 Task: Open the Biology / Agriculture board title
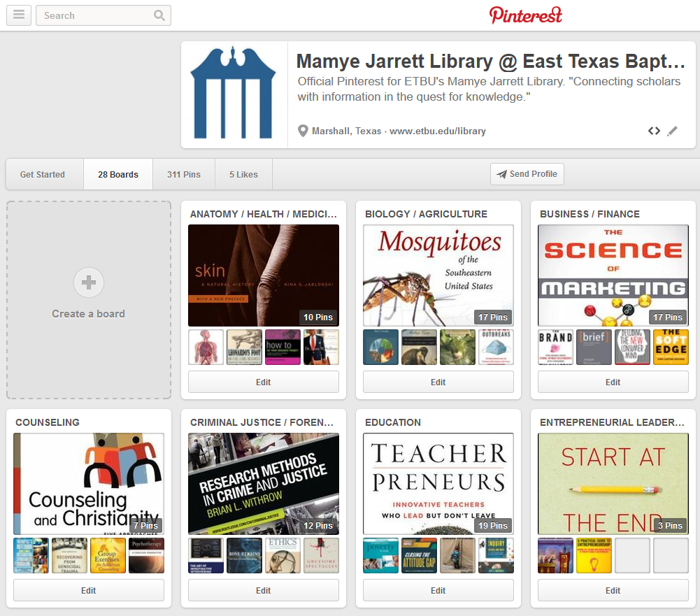point(427,214)
